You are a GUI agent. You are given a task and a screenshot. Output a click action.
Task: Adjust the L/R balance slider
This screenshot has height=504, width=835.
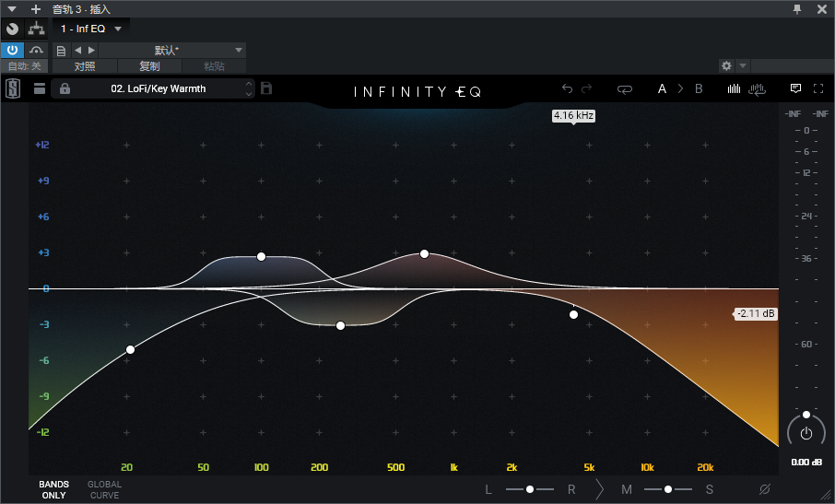point(530,489)
